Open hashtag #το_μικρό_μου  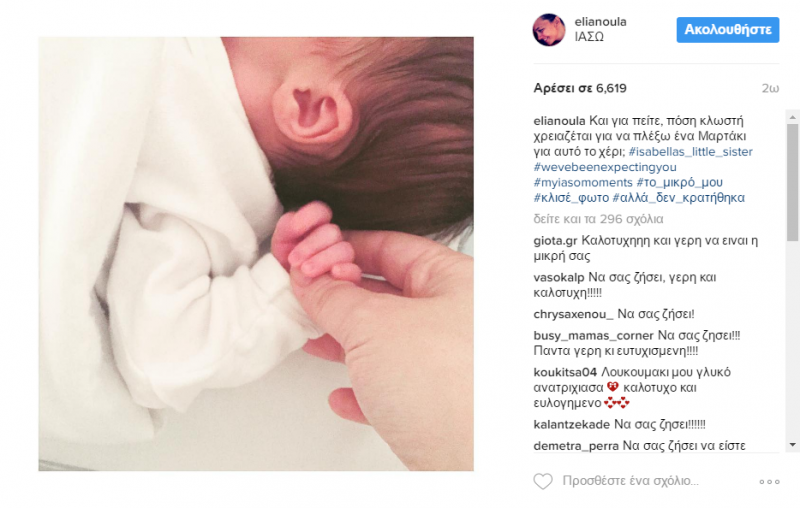pos(679,182)
